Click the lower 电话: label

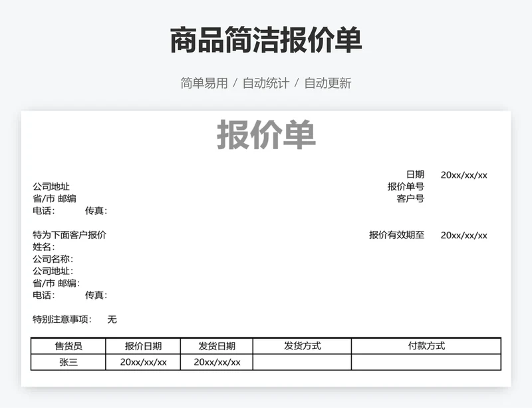[44, 295]
